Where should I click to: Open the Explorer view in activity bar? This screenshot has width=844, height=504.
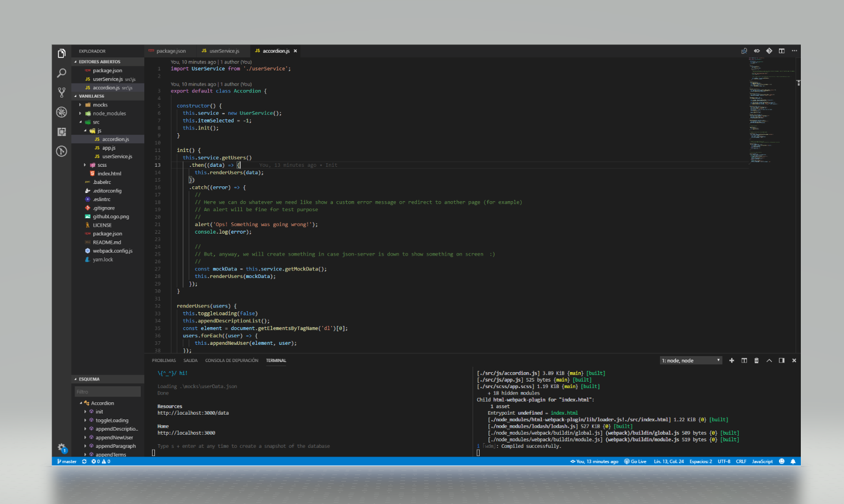click(62, 54)
